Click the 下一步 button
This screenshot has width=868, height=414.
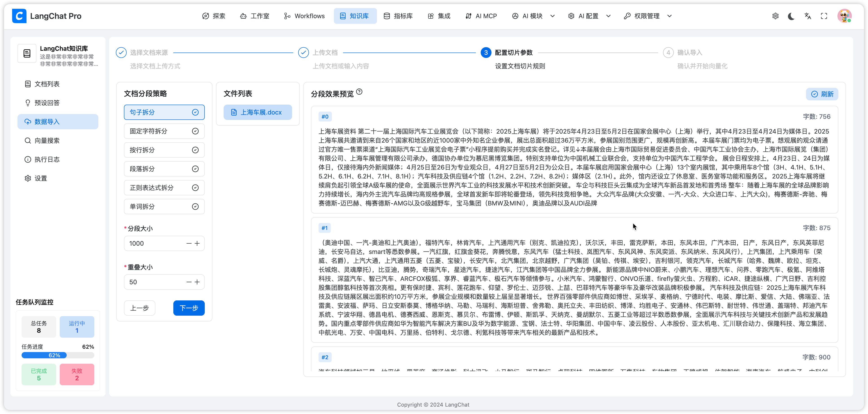coord(189,308)
